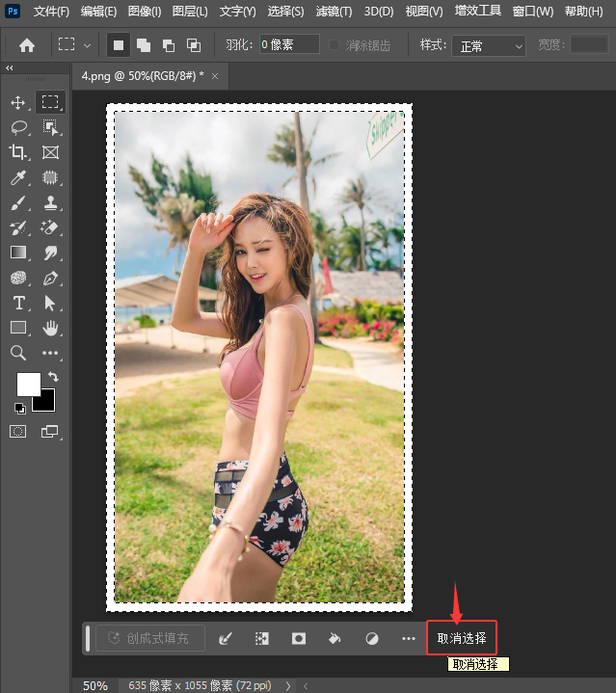Select the Frame tool
616x693 pixels.
pyautogui.click(x=50, y=152)
